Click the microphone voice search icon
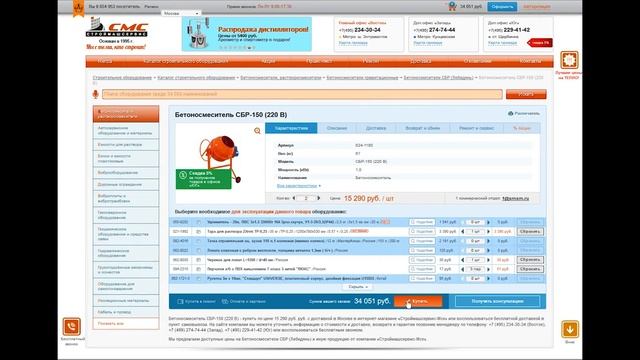 [96, 94]
